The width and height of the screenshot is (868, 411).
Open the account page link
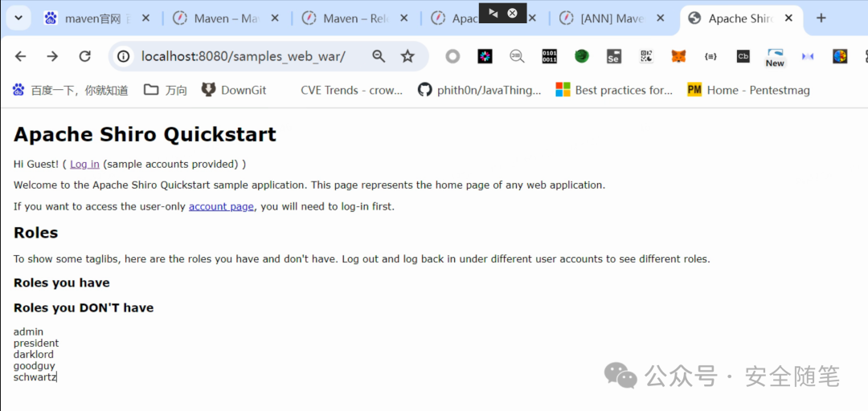tap(222, 207)
